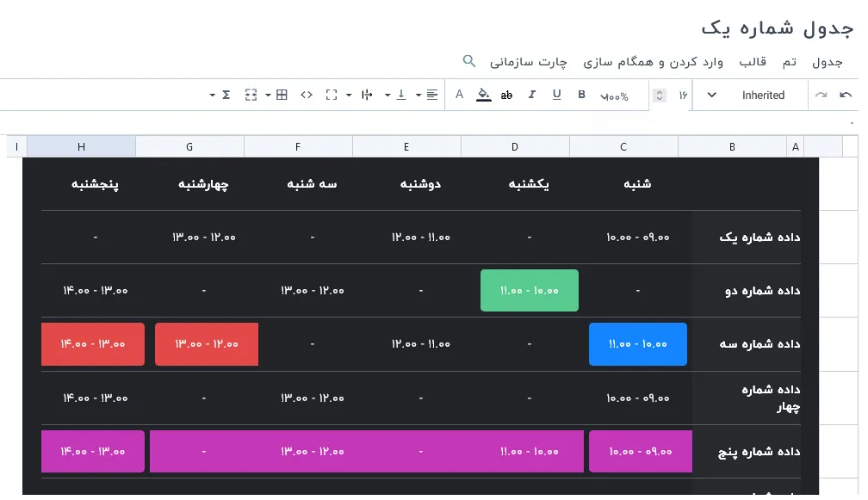The width and height of the screenshot is (868, 500).
Task: Click red ۱۳.۰۰ - ۱۲.۰۰ cell in row سه
Action: (x=207, y=344)
